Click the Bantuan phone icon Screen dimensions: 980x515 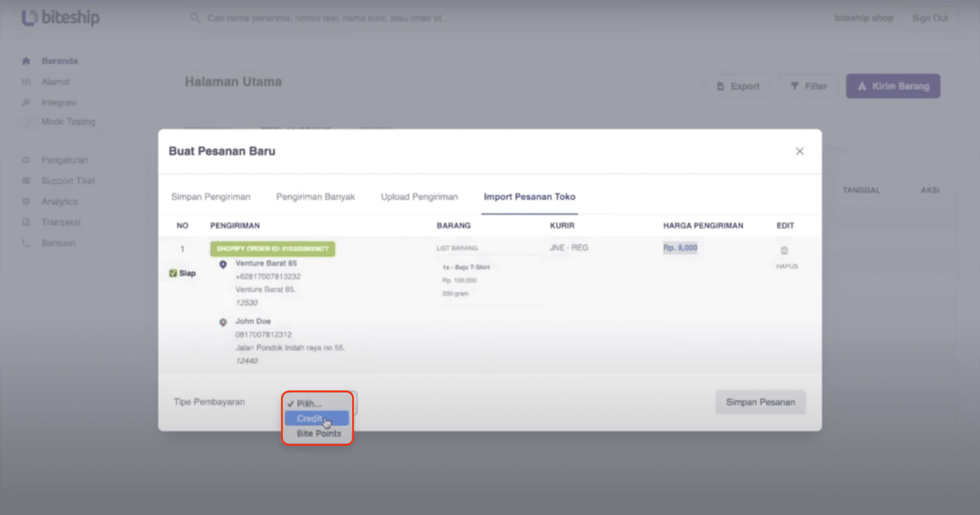point(26,243)
